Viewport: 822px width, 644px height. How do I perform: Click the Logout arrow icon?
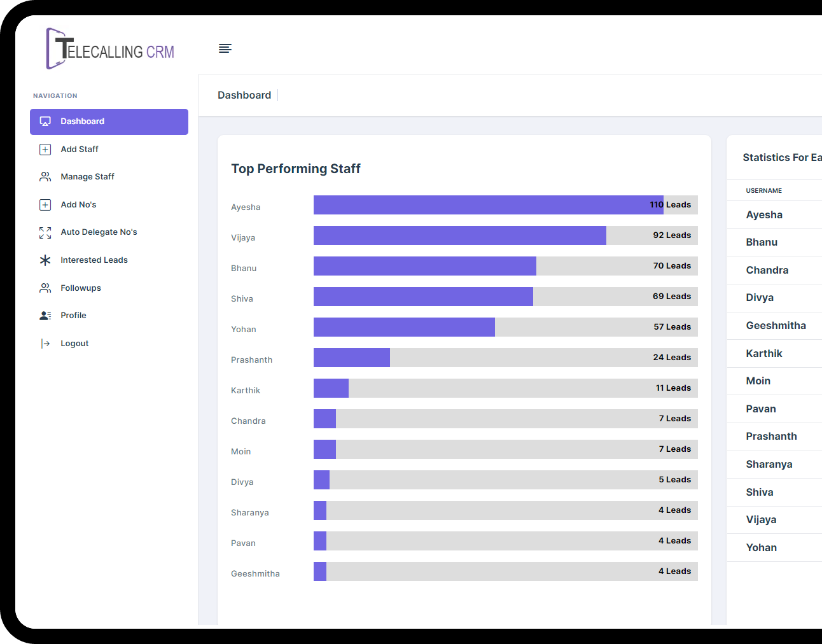45,344
